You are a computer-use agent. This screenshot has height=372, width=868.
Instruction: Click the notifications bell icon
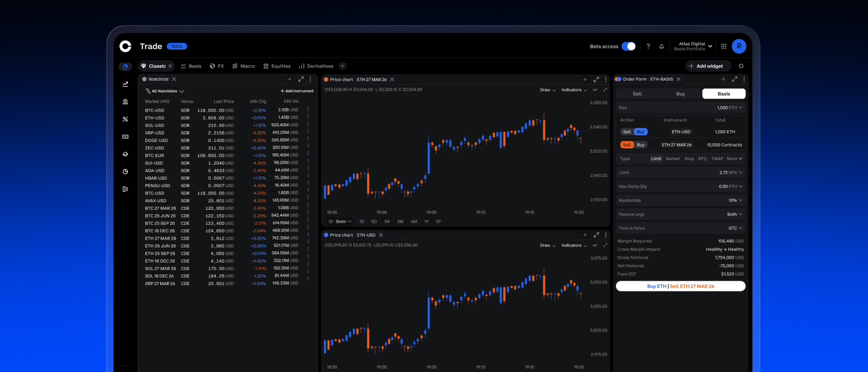[662, 46]
